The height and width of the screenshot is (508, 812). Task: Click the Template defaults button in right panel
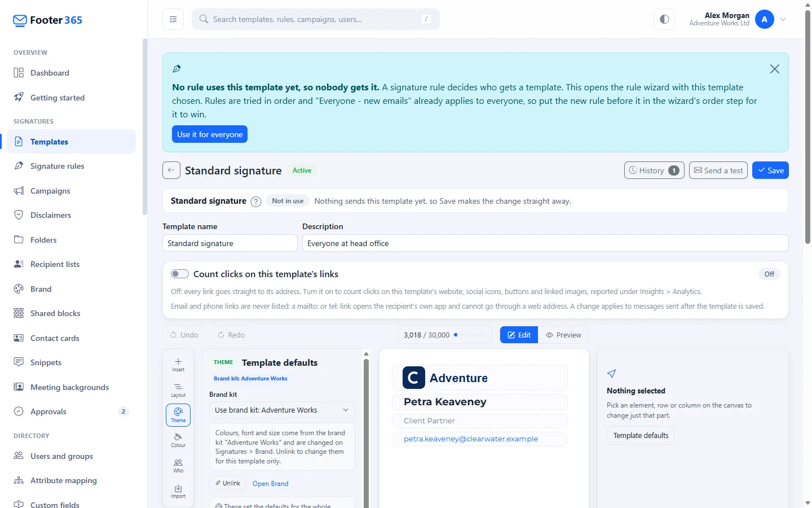(641, 436)
